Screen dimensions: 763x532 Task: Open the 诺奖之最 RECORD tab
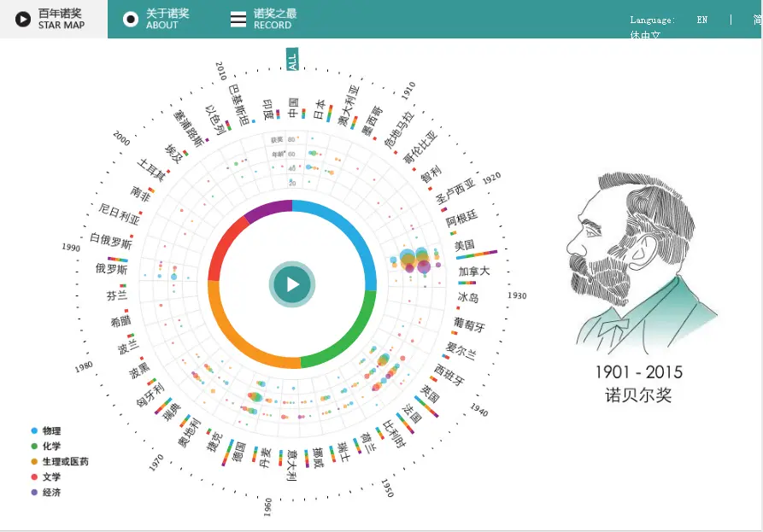(264, 19)
